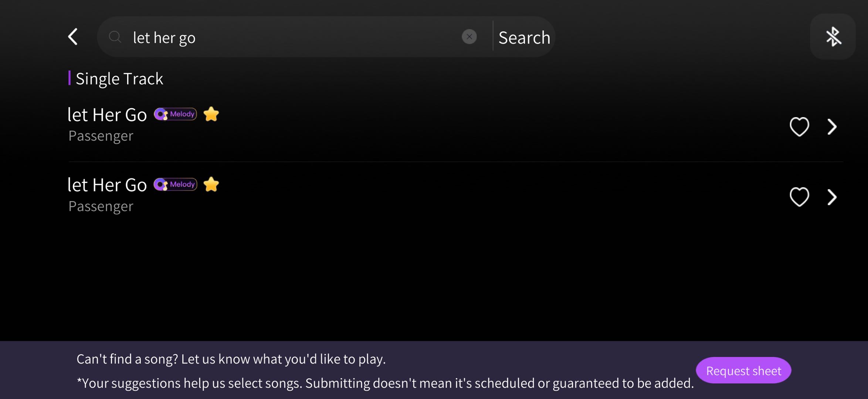Click gold star on first track
This screenshot has width=868, height=399.
tap(211, 114)
